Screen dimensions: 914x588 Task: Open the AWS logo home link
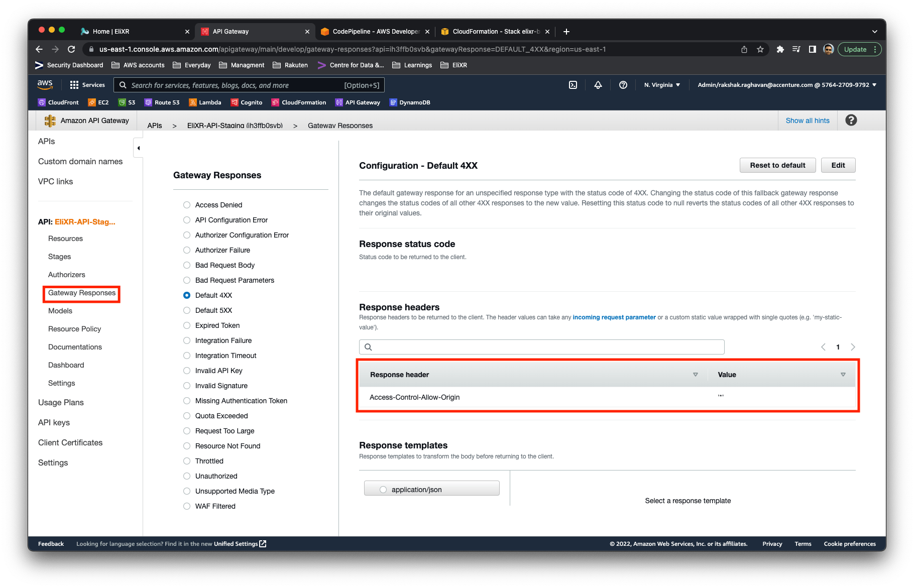tap(45, 84)
